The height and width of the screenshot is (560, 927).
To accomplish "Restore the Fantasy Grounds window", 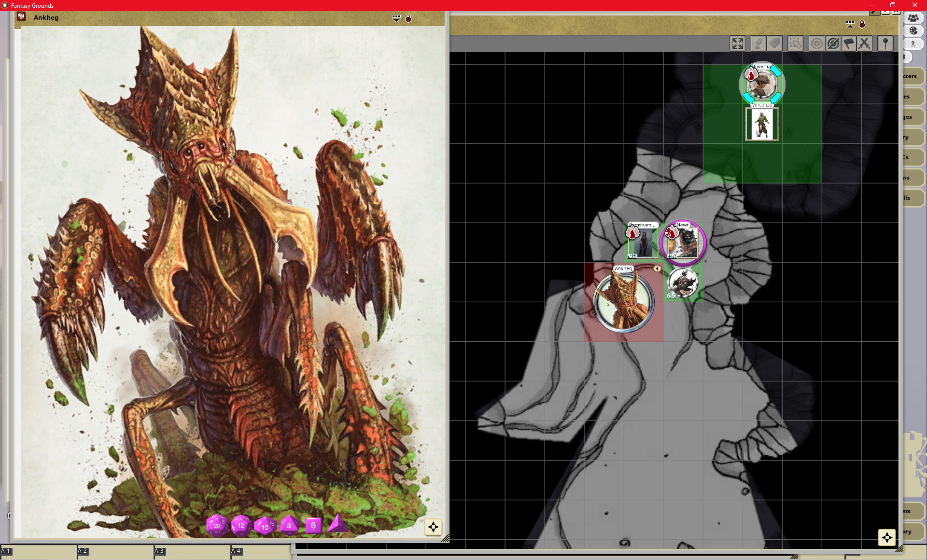I will pos(893,5).
